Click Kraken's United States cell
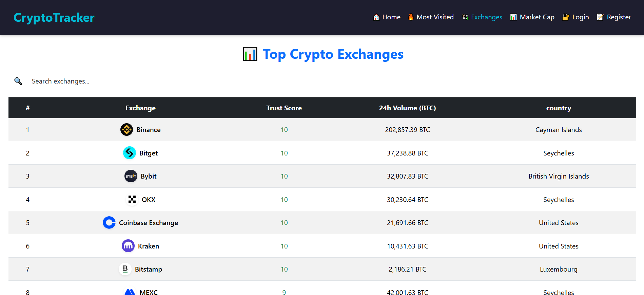This screenshot has width=644, height=295. tap(559, 246)
